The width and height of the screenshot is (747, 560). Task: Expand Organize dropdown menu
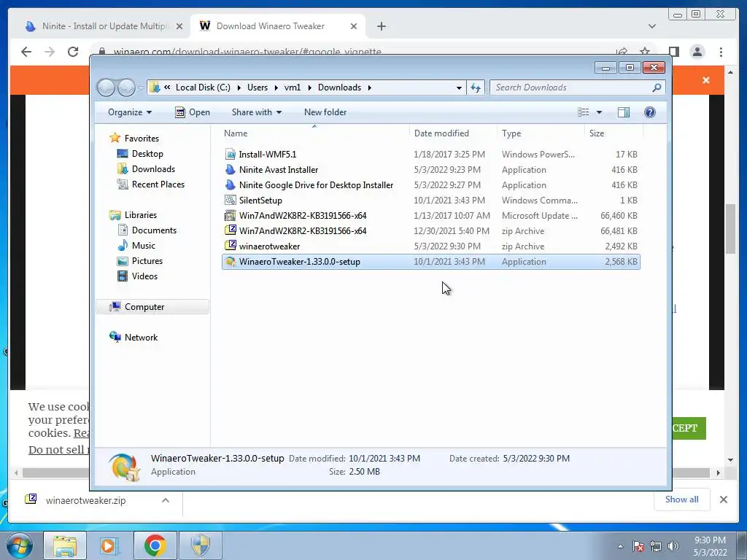coord(130,112)
